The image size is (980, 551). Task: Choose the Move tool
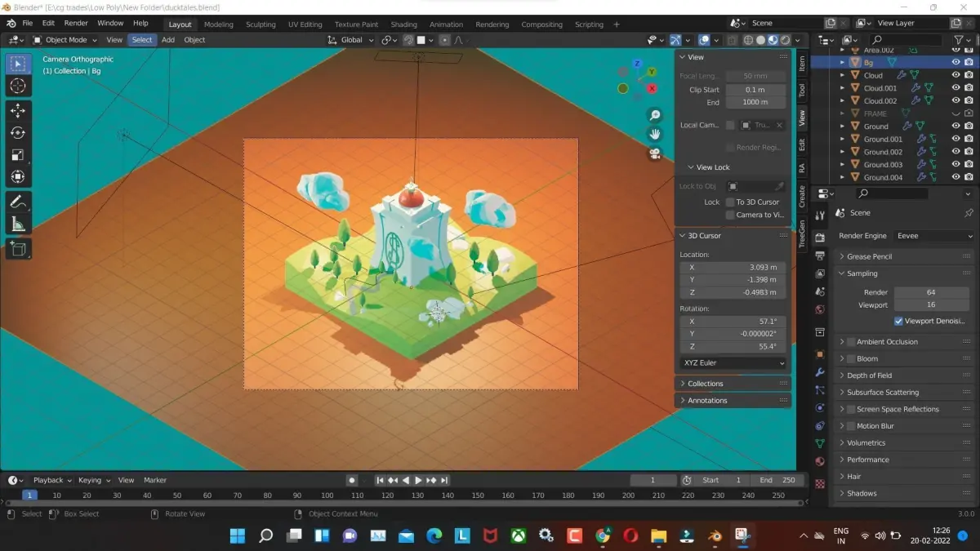[18, 110]
